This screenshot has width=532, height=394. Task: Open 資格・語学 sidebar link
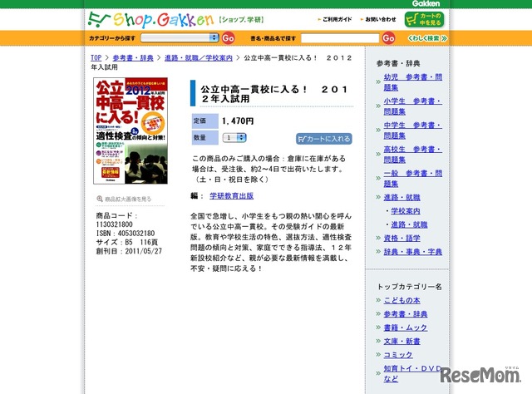401,239
